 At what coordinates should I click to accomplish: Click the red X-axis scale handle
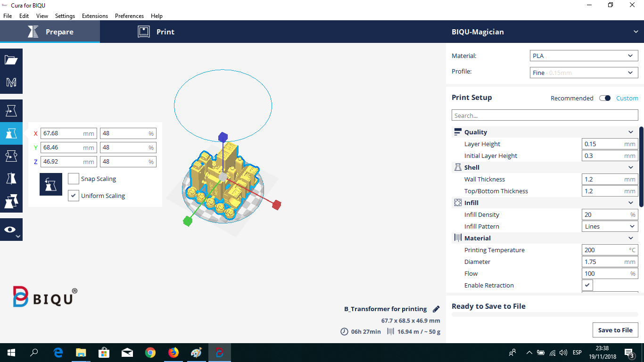277,205
